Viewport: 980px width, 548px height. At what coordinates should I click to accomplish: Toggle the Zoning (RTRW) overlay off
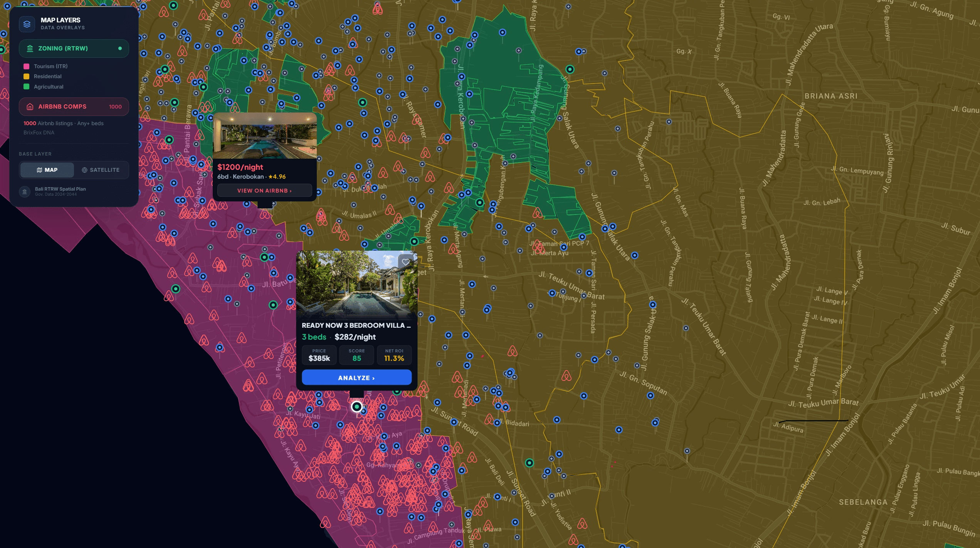point(74,49)
